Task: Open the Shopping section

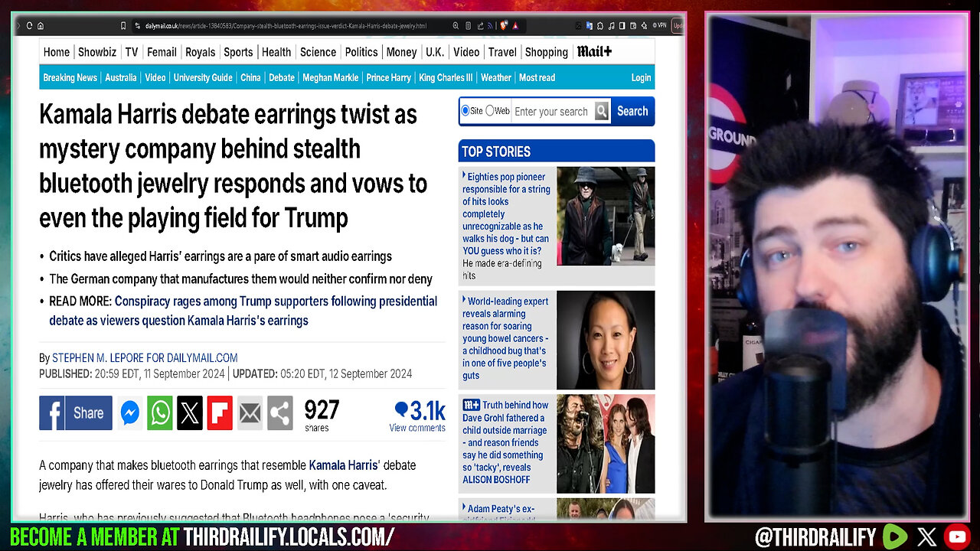Action: (546, 52)
